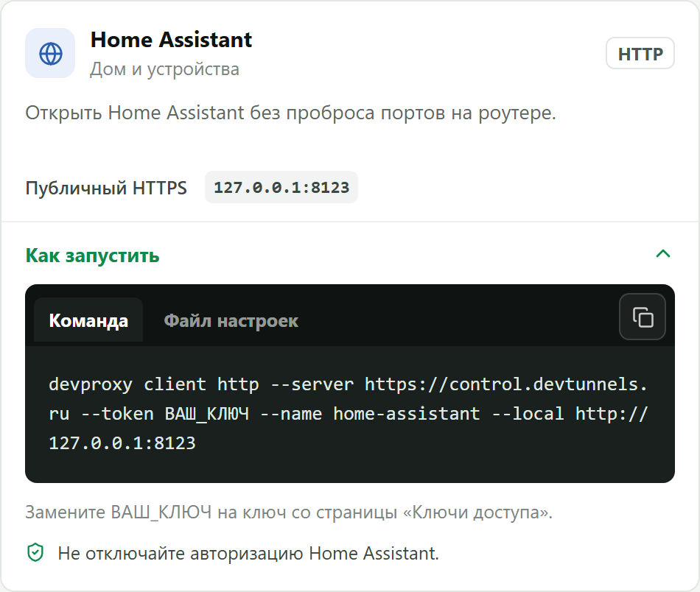700x592 pixels.
Task: Click the «Открыть Home Assistant без проброса портов» description
Action: point(290,113)
